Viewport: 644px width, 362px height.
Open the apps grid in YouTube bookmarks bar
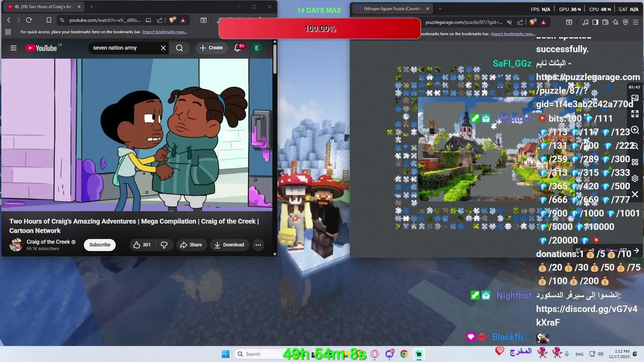coord(8,32)
